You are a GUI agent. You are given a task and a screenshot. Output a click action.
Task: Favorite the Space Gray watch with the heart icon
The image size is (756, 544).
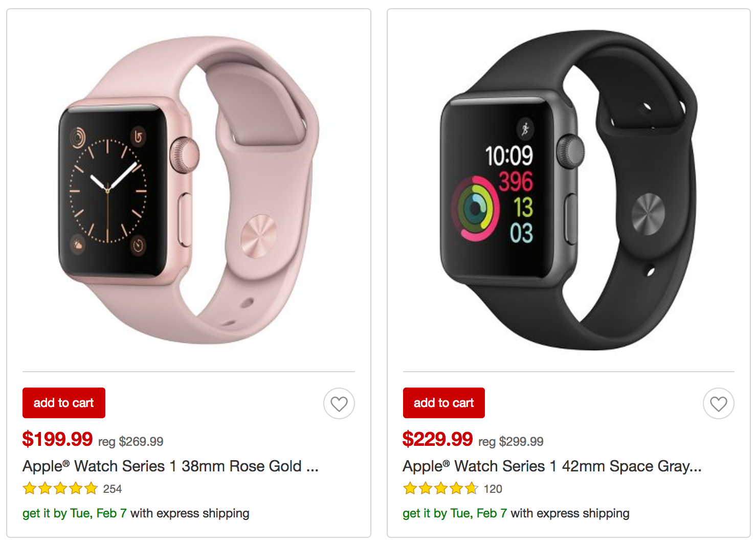pyautogui.click(x=719, y=404)
